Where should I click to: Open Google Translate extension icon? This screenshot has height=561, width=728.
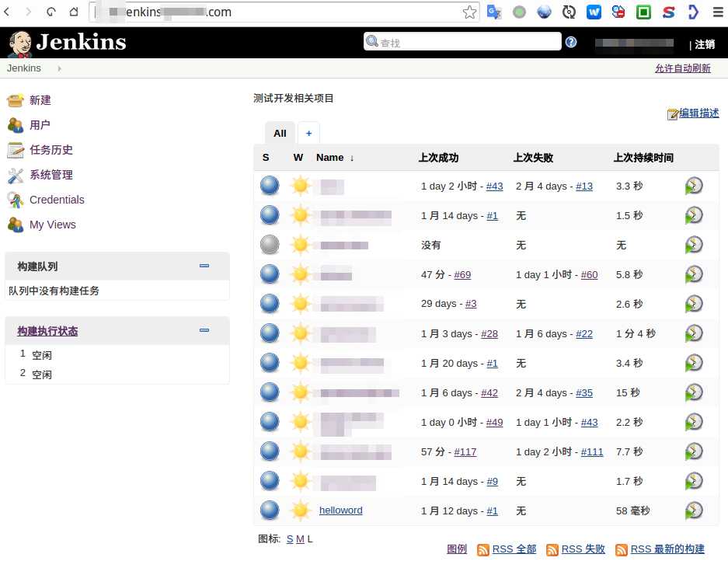494,12
